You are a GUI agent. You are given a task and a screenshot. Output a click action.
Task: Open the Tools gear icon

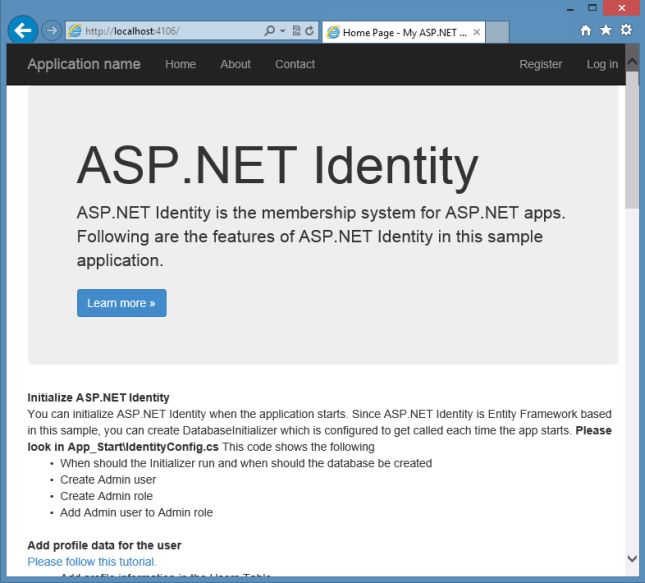(x=626, y=30)
